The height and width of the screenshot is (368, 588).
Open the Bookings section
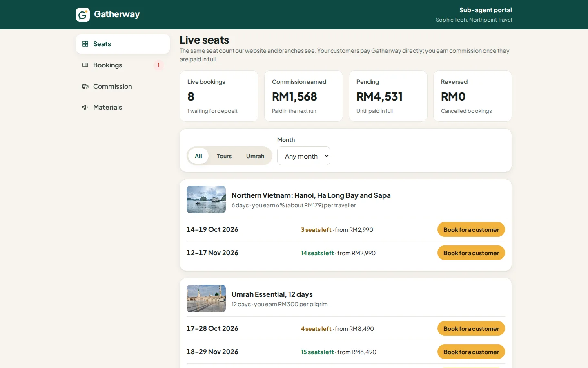point(123,65)
